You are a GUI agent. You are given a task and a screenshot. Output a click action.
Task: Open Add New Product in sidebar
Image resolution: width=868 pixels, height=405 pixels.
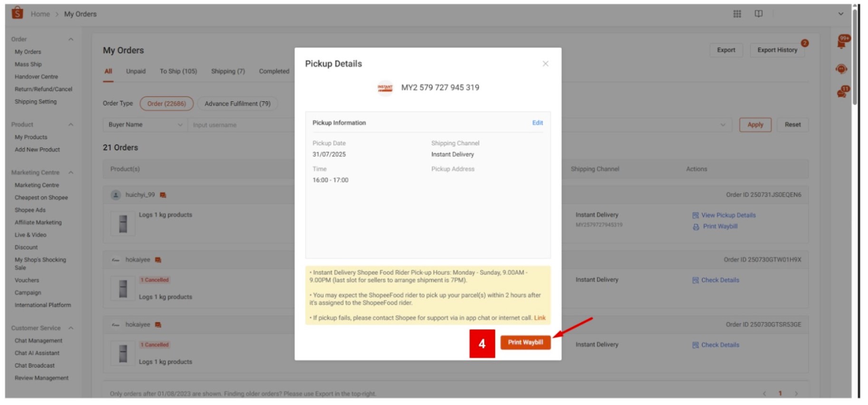click(x=37, y=150)
